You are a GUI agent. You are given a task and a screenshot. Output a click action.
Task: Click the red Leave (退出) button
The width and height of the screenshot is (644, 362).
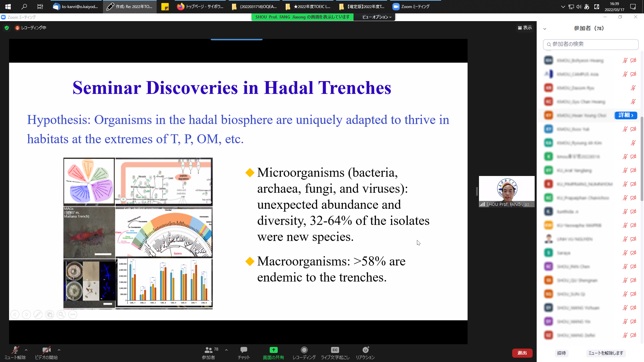point(522,353)
